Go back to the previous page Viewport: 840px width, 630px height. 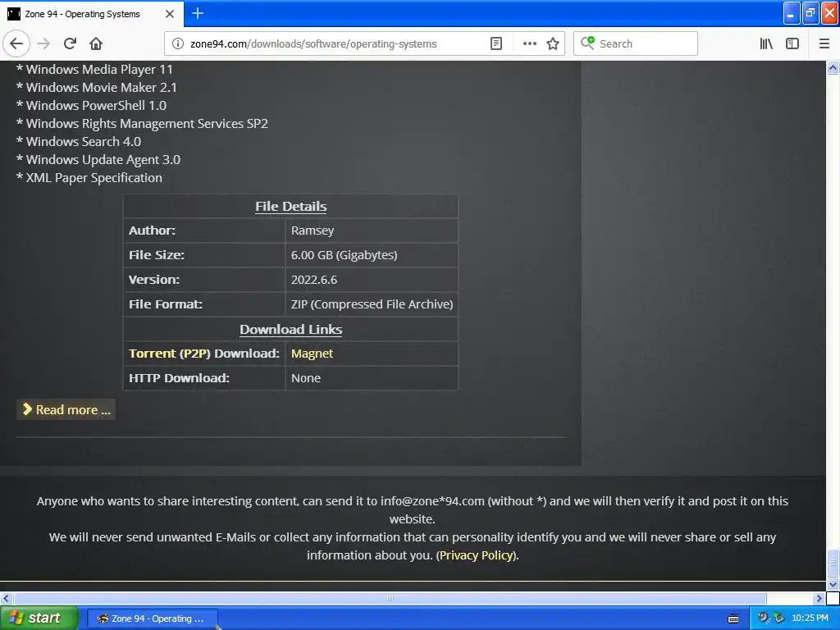(x=16, y=43)
